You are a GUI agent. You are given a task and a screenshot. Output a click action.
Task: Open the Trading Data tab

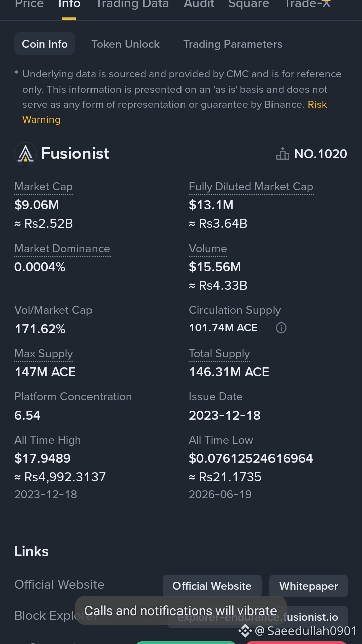[x=132, y=4]
